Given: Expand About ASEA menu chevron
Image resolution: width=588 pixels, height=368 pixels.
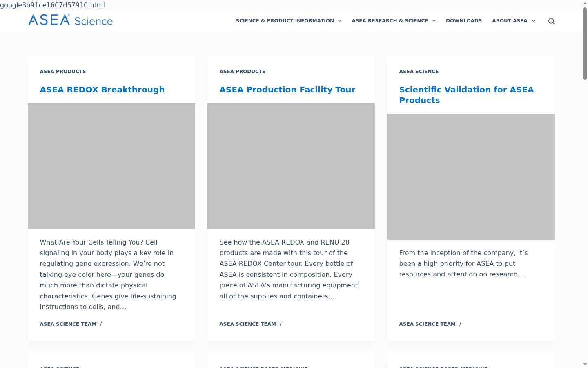Looking at the screenshot, I should [x=533, y=21].
